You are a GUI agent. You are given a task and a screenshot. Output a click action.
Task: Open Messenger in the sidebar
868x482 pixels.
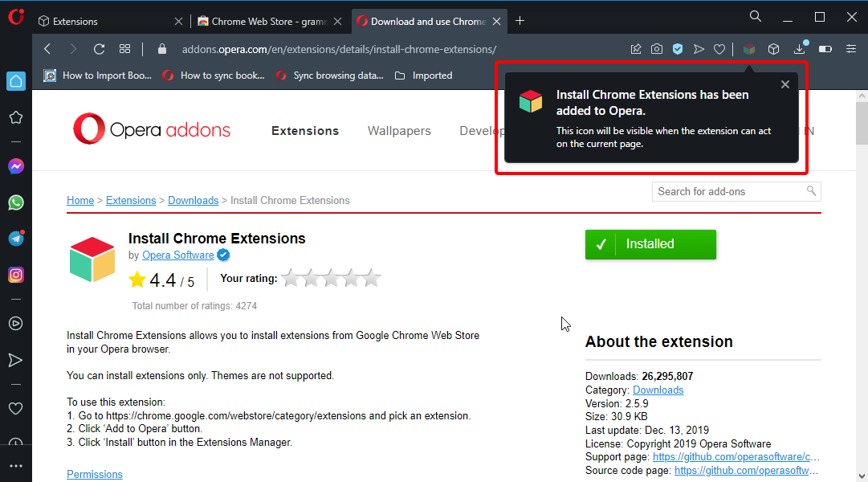pyautogui.click(x=16, y=166)
